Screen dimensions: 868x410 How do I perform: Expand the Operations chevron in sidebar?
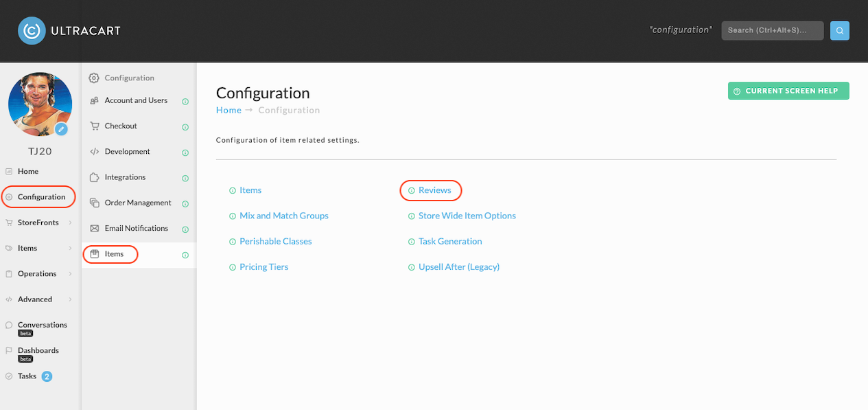point(70,274)
